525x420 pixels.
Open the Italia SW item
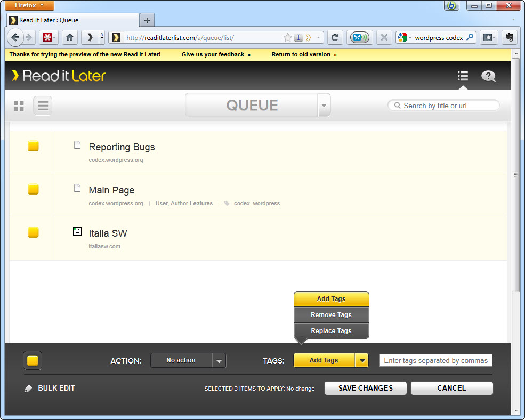tap(108, 233)
